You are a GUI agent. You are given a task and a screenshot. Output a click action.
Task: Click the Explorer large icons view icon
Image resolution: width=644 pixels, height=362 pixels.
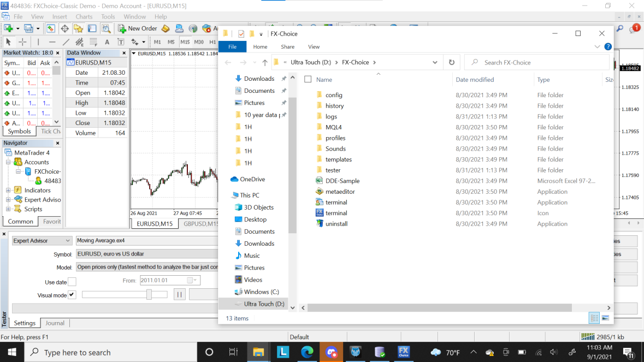pos(605,318)
